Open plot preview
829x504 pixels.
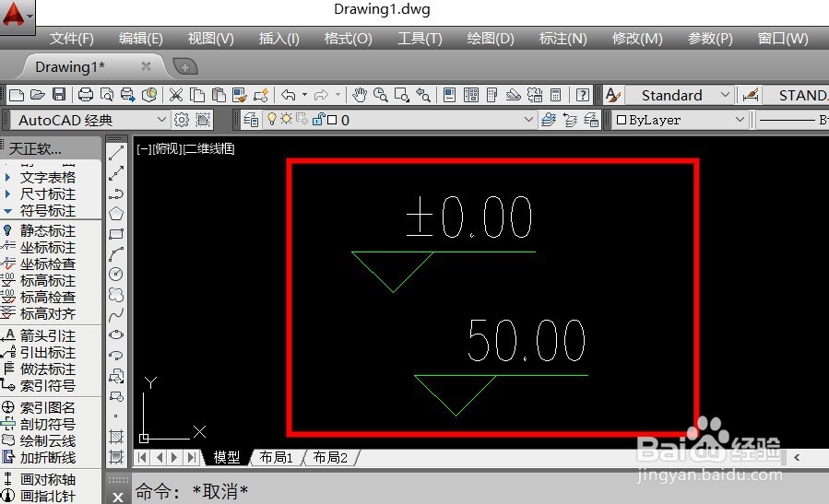pos(106,95)
